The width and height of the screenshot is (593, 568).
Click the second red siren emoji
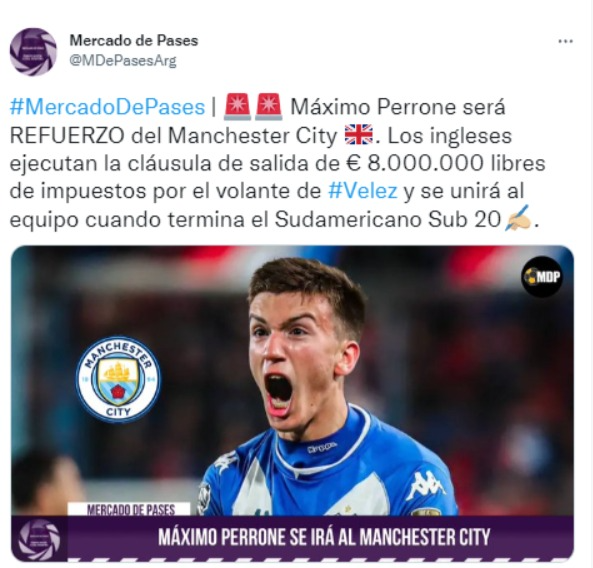tap(268, 107)
